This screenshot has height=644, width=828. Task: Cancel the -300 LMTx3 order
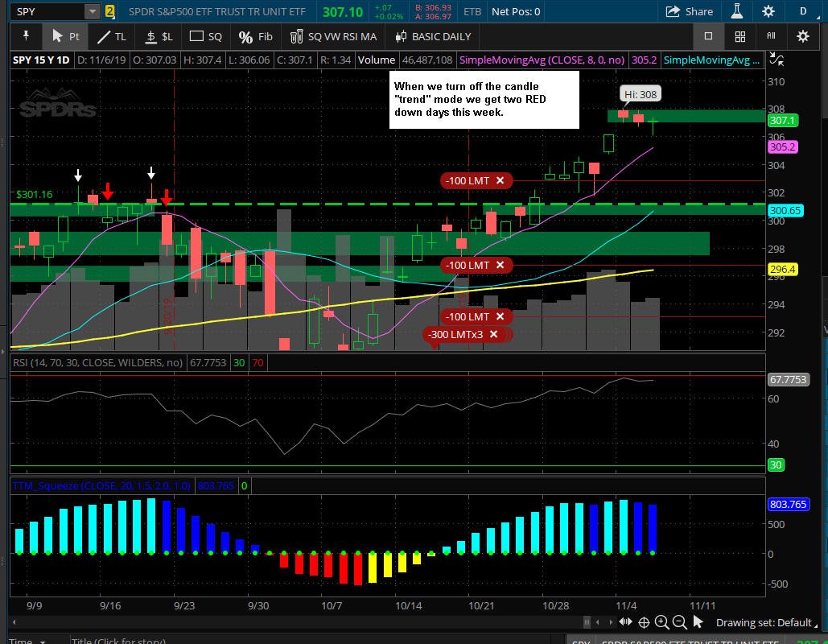tap(493, 334)
